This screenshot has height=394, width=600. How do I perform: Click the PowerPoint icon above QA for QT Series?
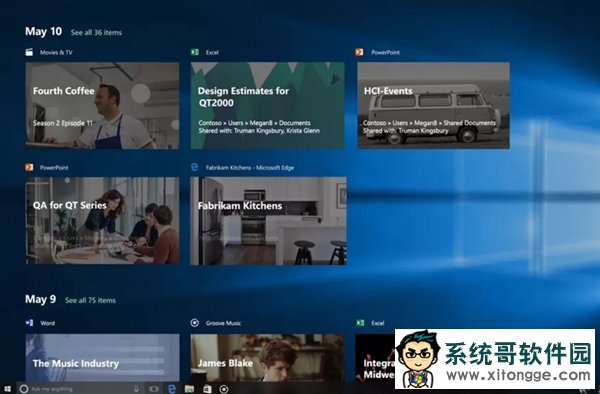tap(29, 168)
